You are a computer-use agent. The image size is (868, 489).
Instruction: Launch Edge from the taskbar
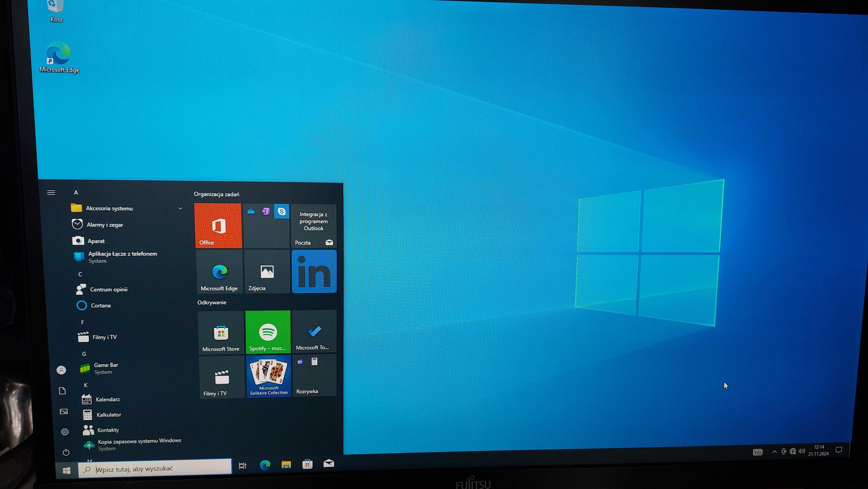click(265, 465)
